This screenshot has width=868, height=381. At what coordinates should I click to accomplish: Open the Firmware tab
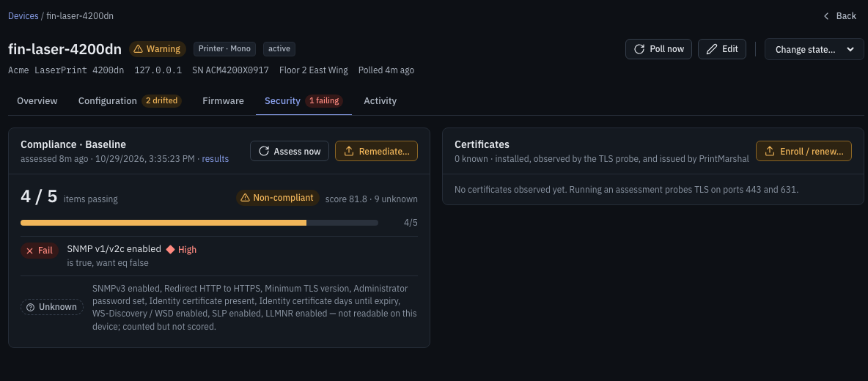[223, 100]
